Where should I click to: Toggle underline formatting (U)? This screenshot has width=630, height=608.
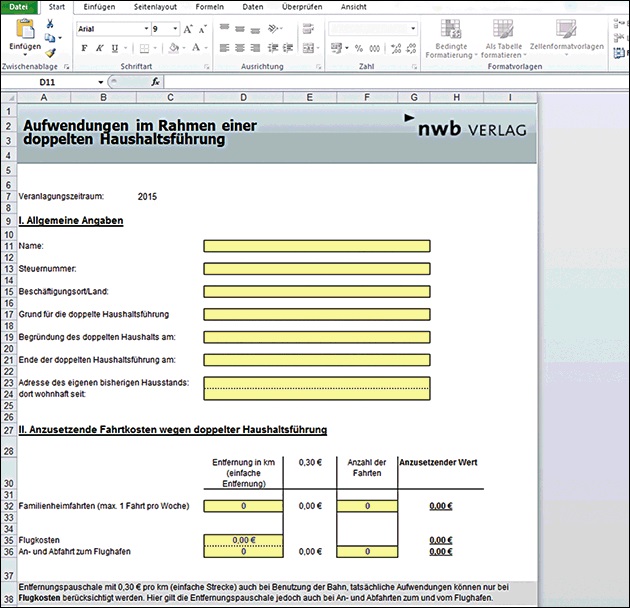[116, 47]
